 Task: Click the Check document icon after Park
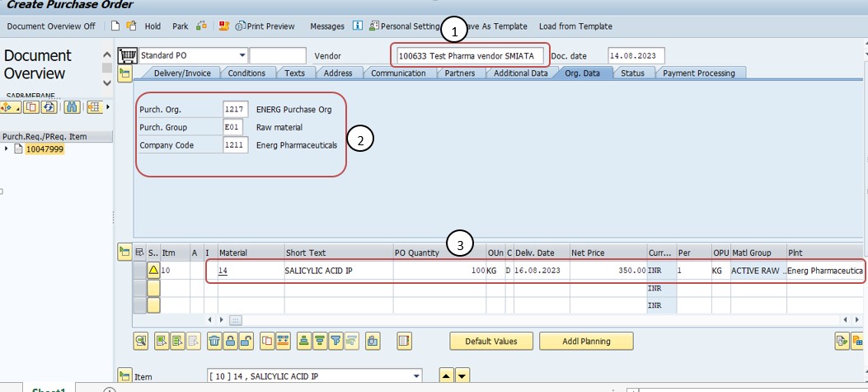[201, 26]
